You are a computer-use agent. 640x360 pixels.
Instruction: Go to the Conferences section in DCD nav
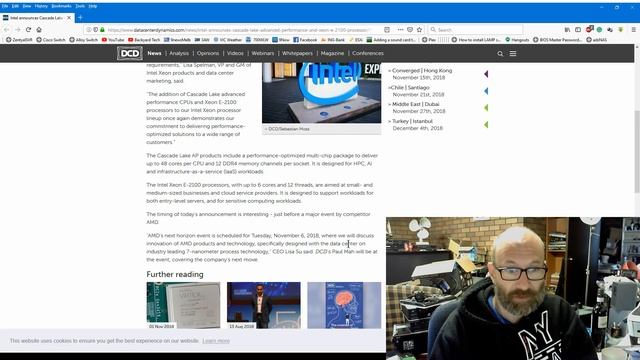368,53
